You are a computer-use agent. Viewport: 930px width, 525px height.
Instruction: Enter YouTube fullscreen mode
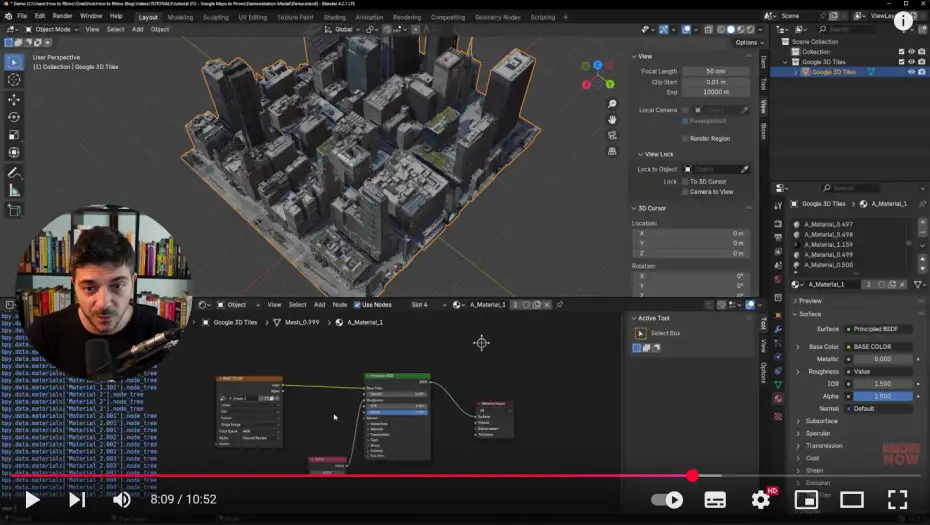(x=897, y=499)
